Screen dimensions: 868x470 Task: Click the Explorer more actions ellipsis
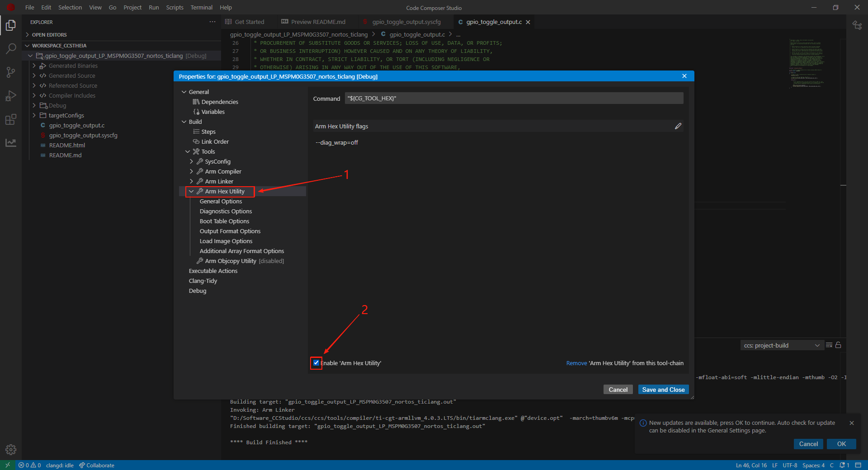[212, 22]
